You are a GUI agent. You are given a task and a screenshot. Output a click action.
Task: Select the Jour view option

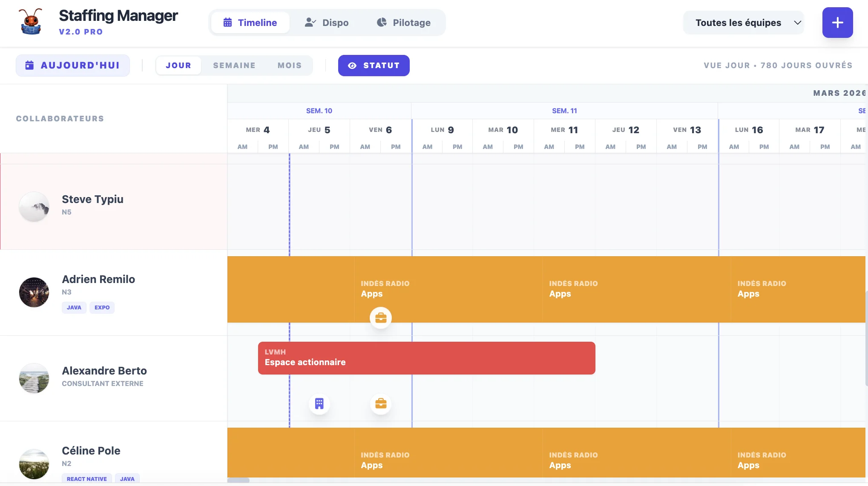click(178, 66)
